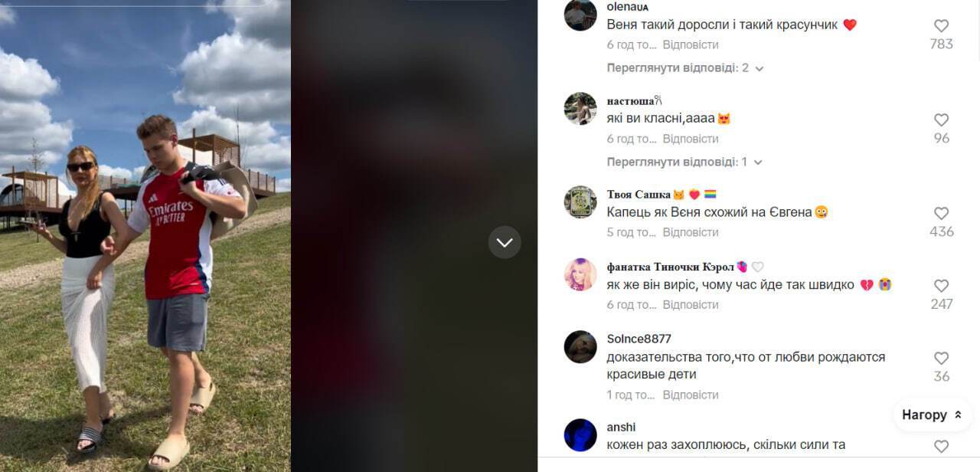Go to next video with down chevron

click(x=505, y=242)
